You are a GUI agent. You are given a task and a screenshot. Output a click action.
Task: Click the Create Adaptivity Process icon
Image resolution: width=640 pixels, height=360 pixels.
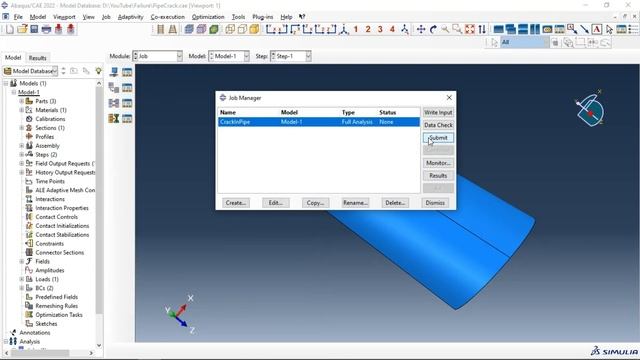114,87
